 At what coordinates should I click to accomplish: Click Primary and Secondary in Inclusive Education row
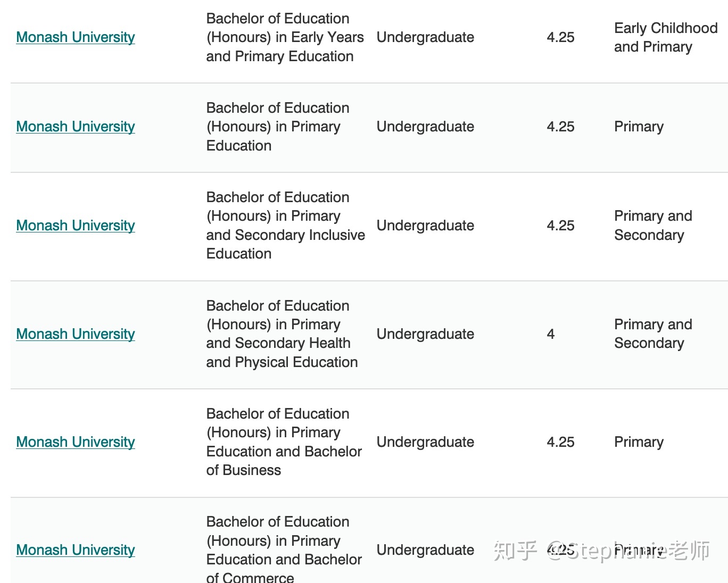[653, 226]
